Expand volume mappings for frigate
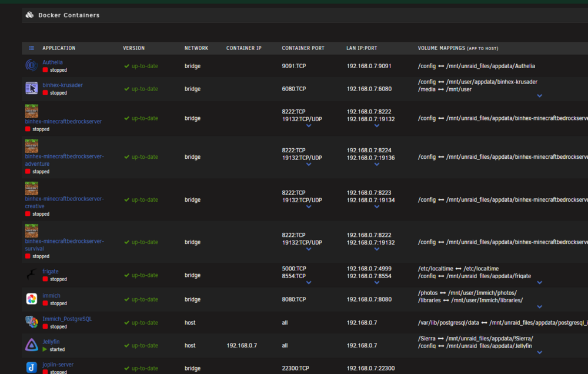 pos(539,283)
